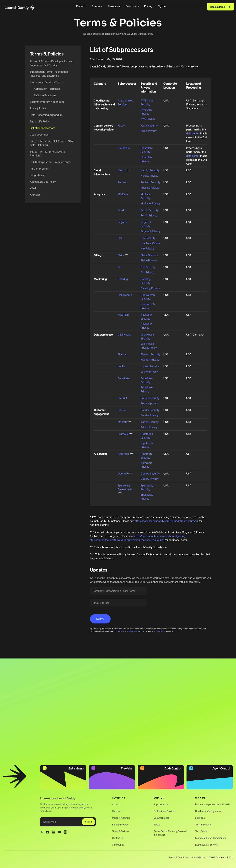Open Careers in footer Company column
Screen dimensions: 236x868
coord(116,811)
